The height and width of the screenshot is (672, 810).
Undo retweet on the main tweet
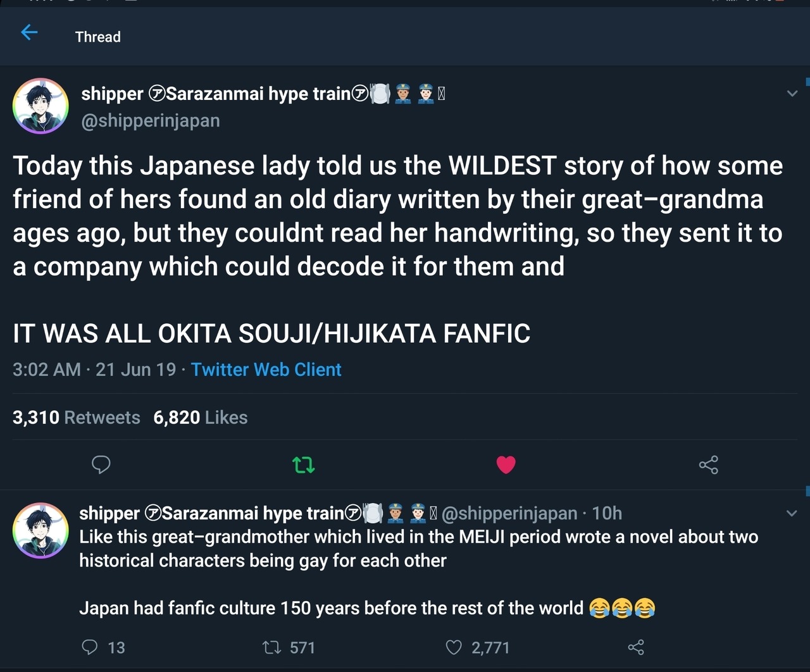coord(304,466)
